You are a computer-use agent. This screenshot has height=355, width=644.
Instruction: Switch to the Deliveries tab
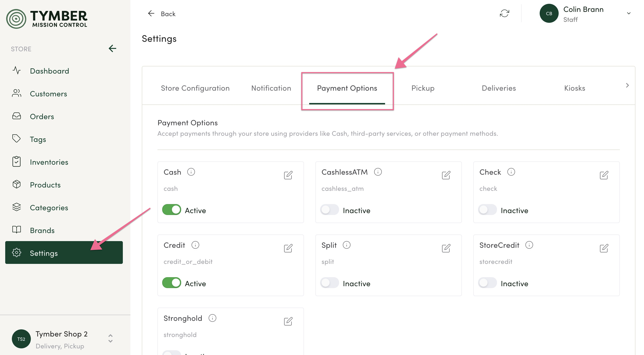[x=498, y=88]
